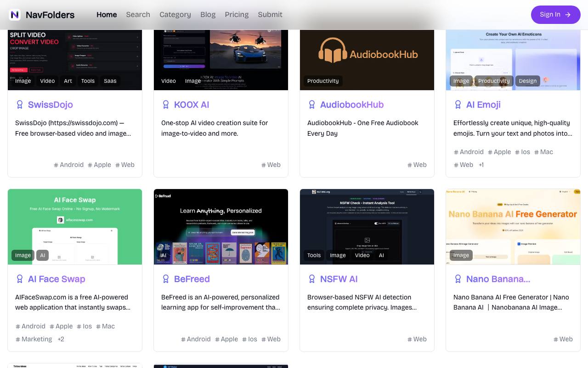
Task: Click the award badge icon beside SwissDojo
Action: click(20, 105)
